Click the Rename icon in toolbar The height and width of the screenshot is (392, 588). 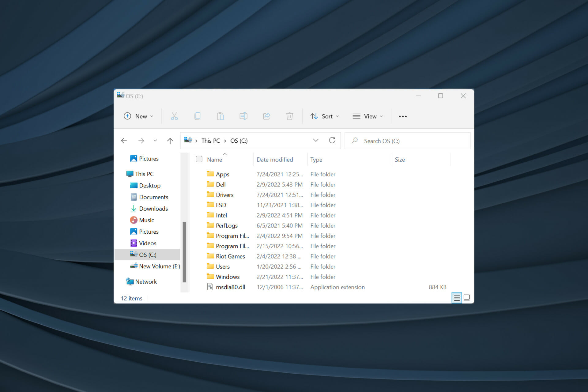pos(243,116)
